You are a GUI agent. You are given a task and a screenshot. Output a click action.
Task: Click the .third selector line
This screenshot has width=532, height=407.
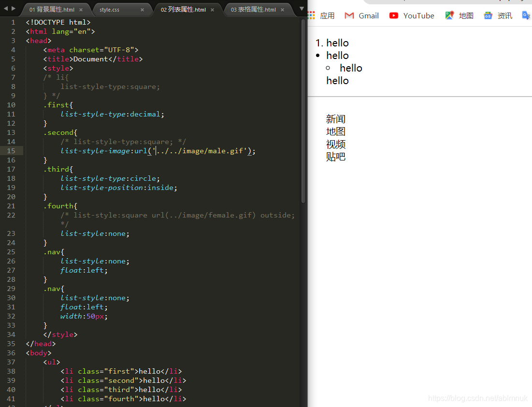(58, 169)
